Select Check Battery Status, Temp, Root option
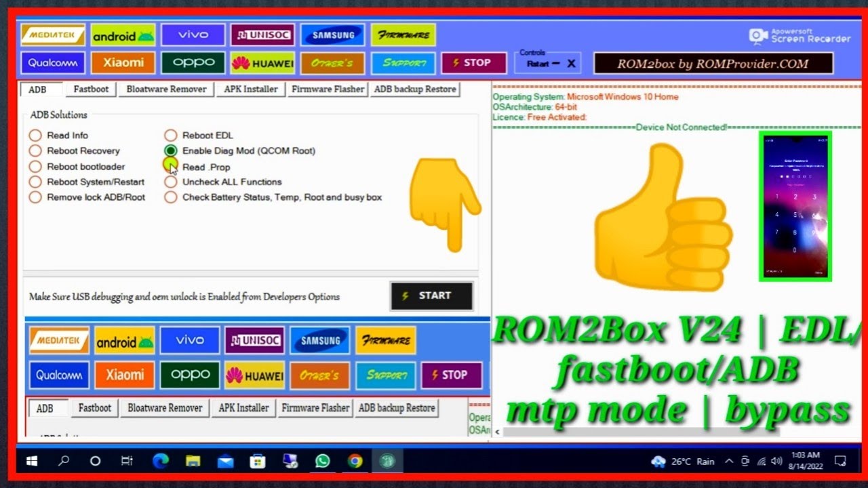The height and width of the screenshot is (488, 868). [273, 197]
